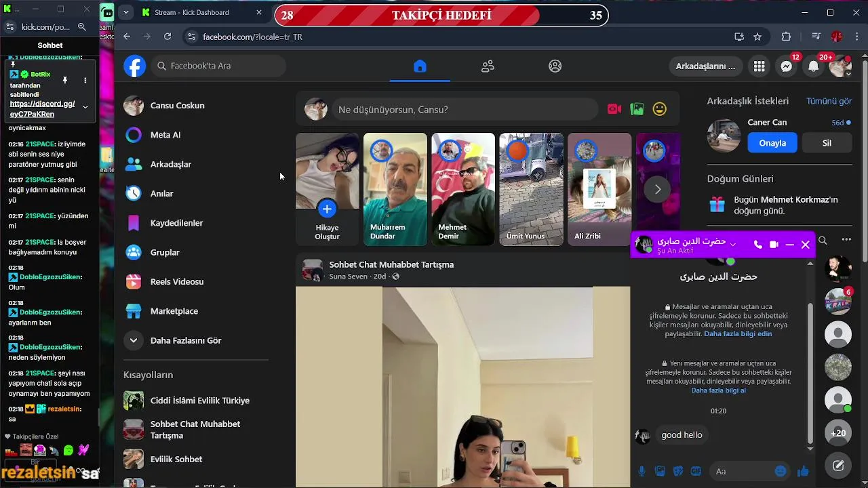Open the Facebook menu grid icon

tap(759, 66)
